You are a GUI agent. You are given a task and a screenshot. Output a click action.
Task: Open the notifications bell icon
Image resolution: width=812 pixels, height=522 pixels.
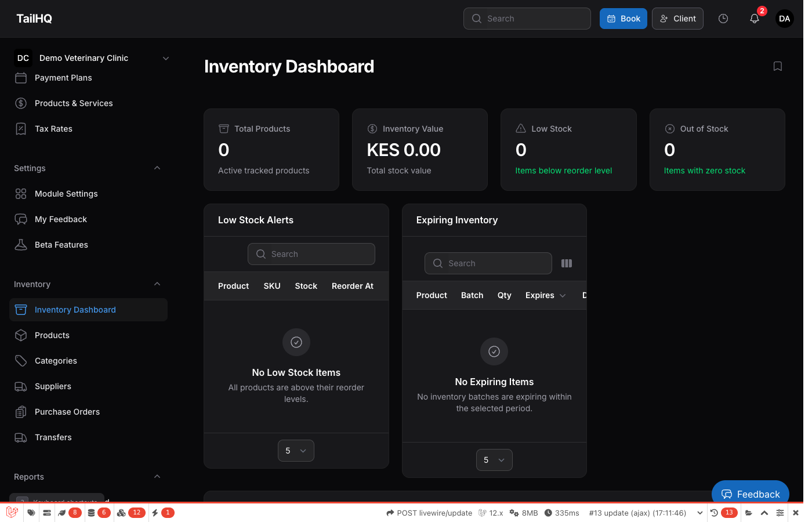pyautogui.click(x=754, y=19)
